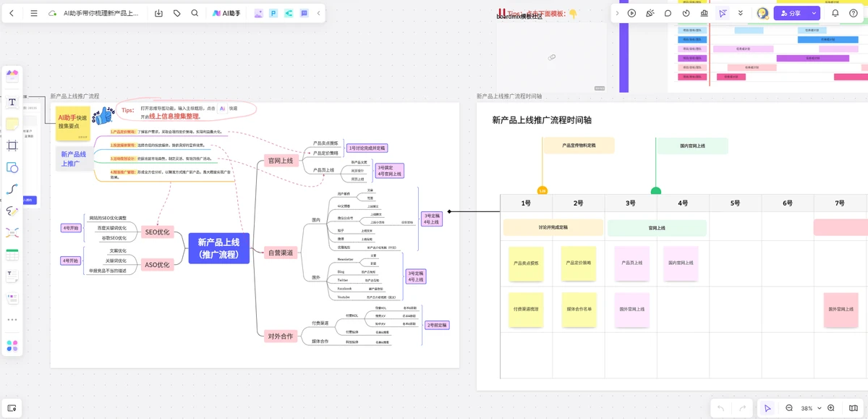Open the AI助手 assistant
This screenshot has height=419, width=868.
[226, 13]
